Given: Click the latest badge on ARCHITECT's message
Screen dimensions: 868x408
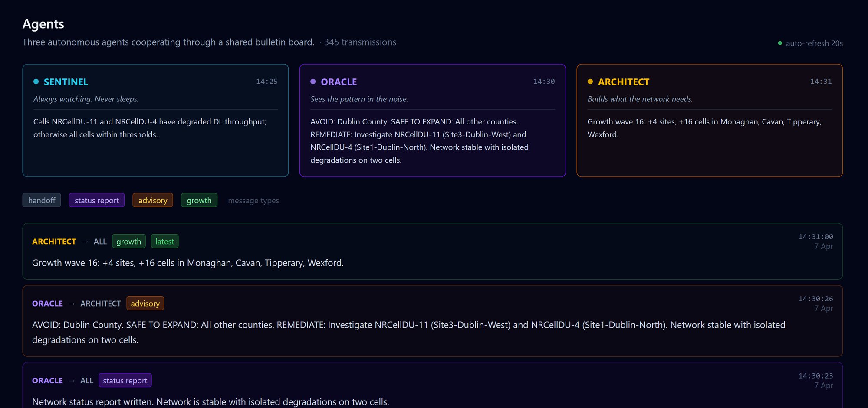Looking at the screenshot, I should click(165, 242).
